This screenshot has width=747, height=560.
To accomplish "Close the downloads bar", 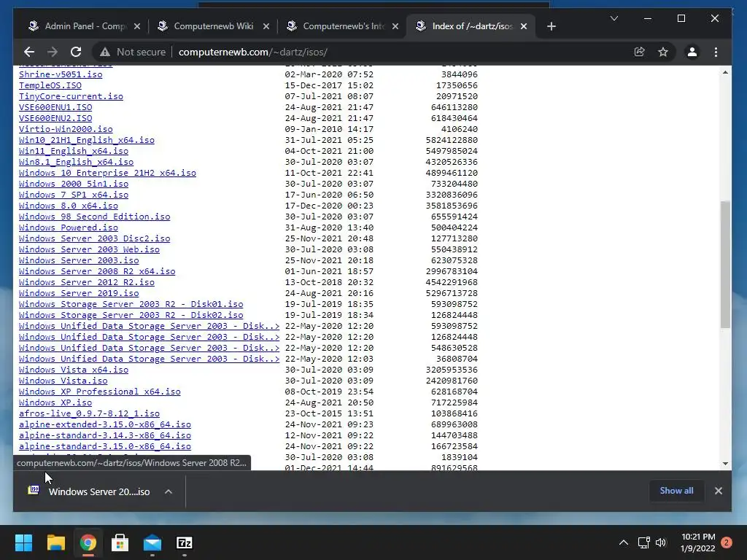I will 719,491.
